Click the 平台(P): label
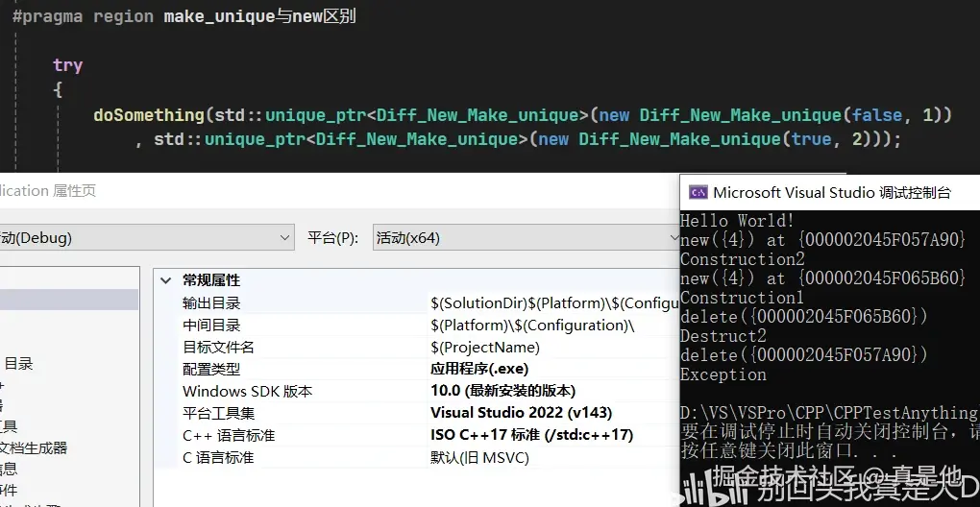Viewport: 980px width, 507px height. click(332, 238)
